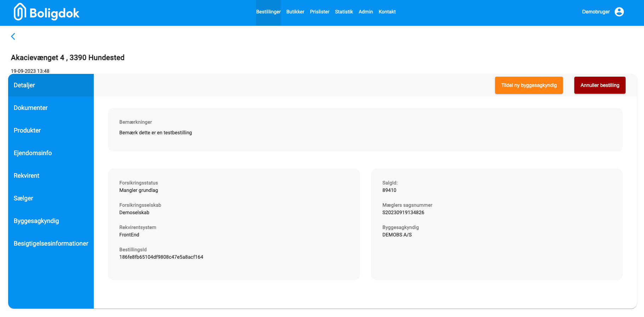The image size is (644, 317).
Task: Go back using the chevron arrow
Action: pos(13,36)
